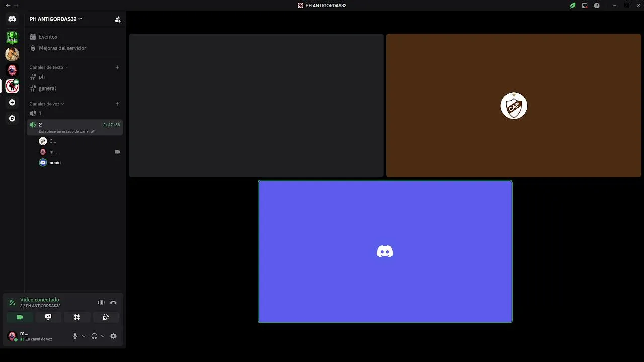Select the participant named m... in voice list
Image resolution: width=644 pixels, height=362 pixels.
(x=79, y=152)
